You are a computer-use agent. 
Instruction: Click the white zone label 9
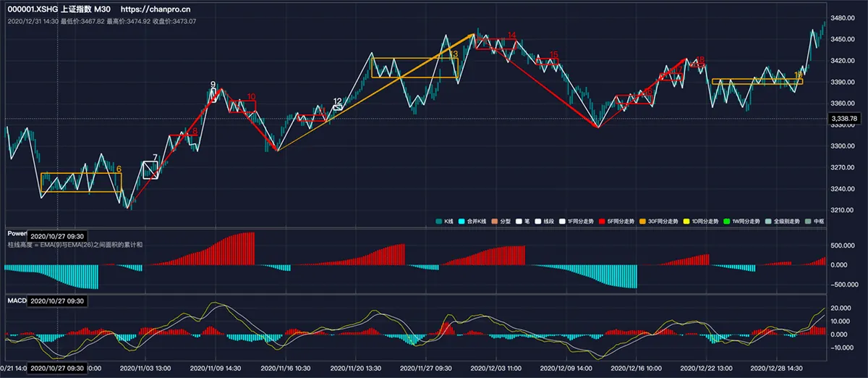pyautogui.click(x=213, y=85)
